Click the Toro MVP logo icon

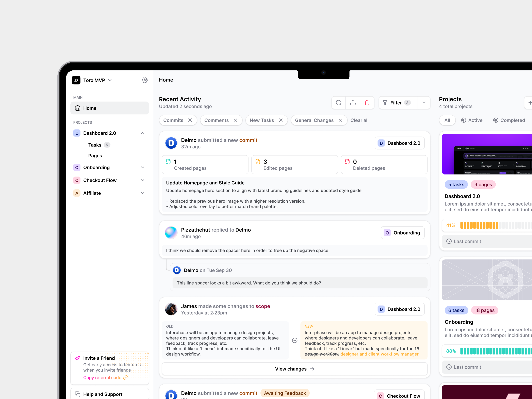click(x=76, y=80)
